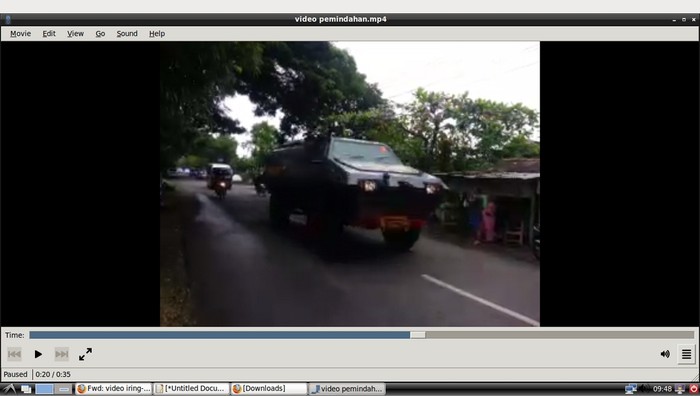
Task: Seek back within the blue played portion
Action: [220, 335]
